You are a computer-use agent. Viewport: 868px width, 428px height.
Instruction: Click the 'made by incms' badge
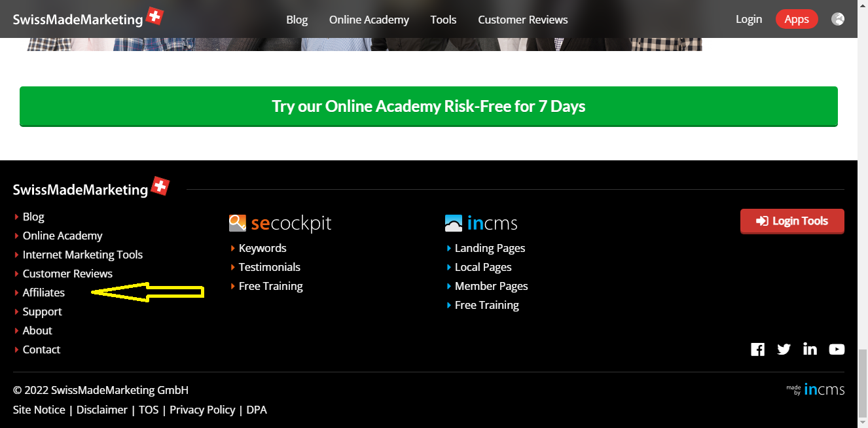coord(816,390)
